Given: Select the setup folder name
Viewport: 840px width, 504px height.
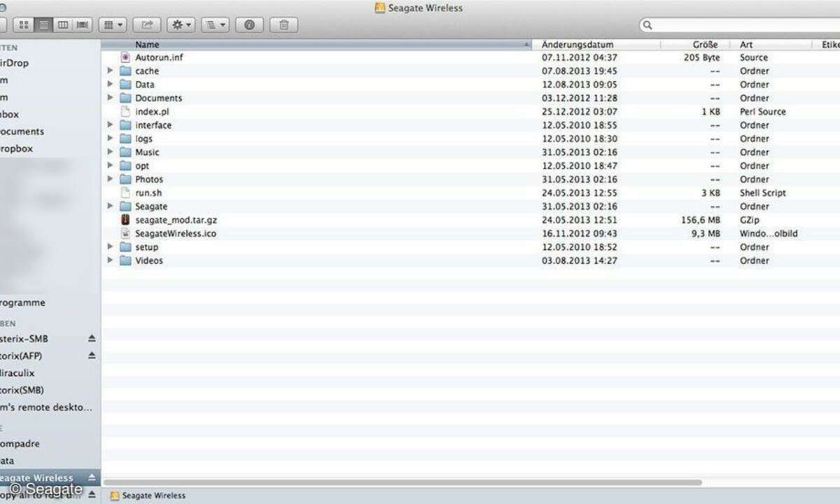Looking at the screenshot, I should pyautogui.click(x=147, y=247).
